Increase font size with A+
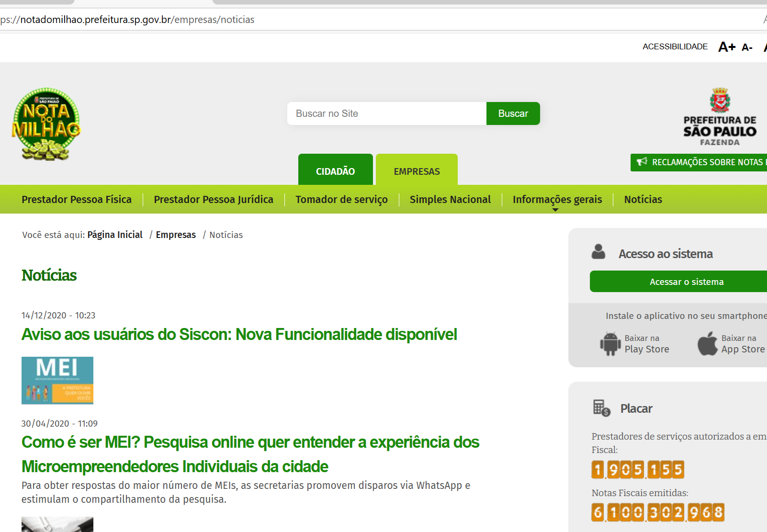 coord(727,47)
